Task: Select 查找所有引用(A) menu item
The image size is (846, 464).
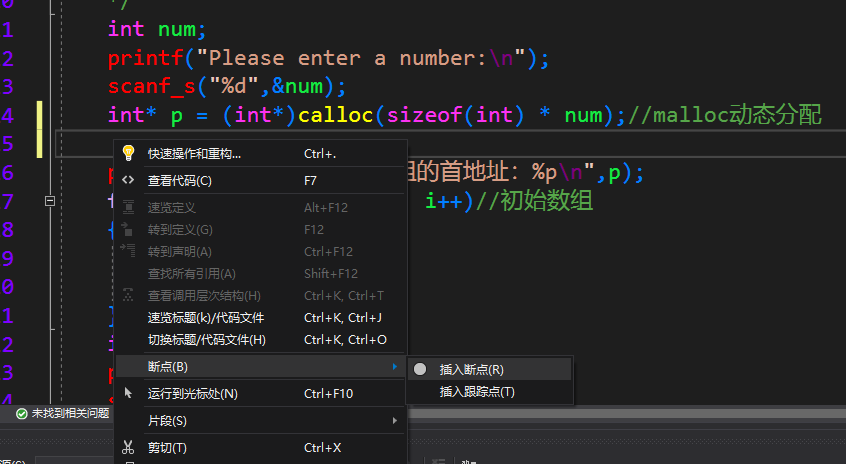Action: (x=261, y=274)
